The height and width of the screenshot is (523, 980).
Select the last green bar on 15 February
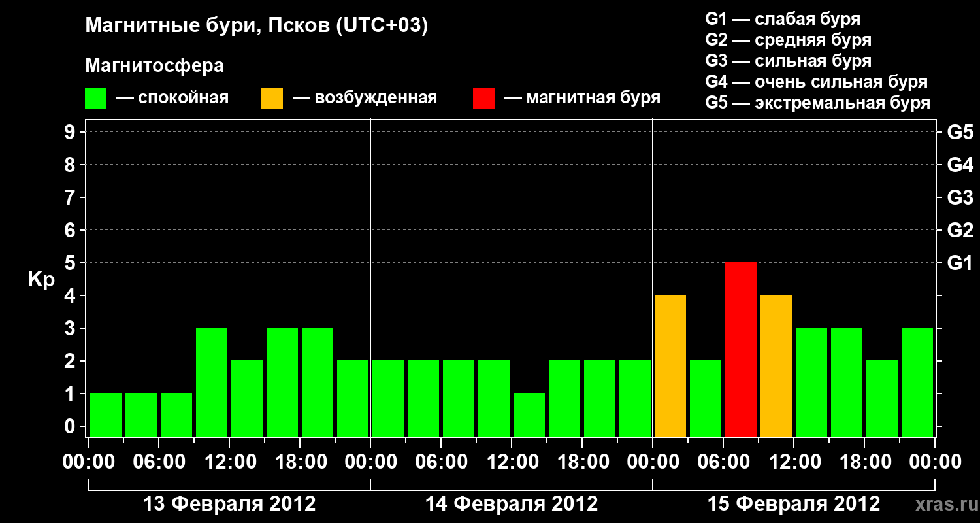(917, 382)
